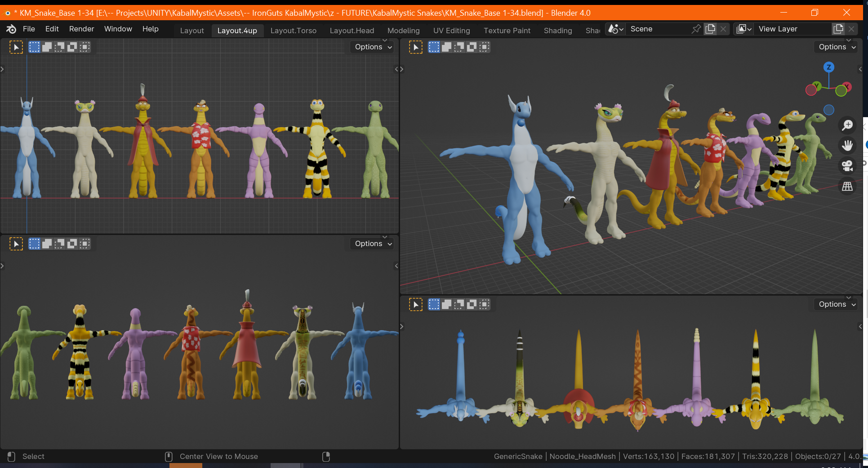
Task: Toggle perspective/orthographic grid icon
Action: 847,186
